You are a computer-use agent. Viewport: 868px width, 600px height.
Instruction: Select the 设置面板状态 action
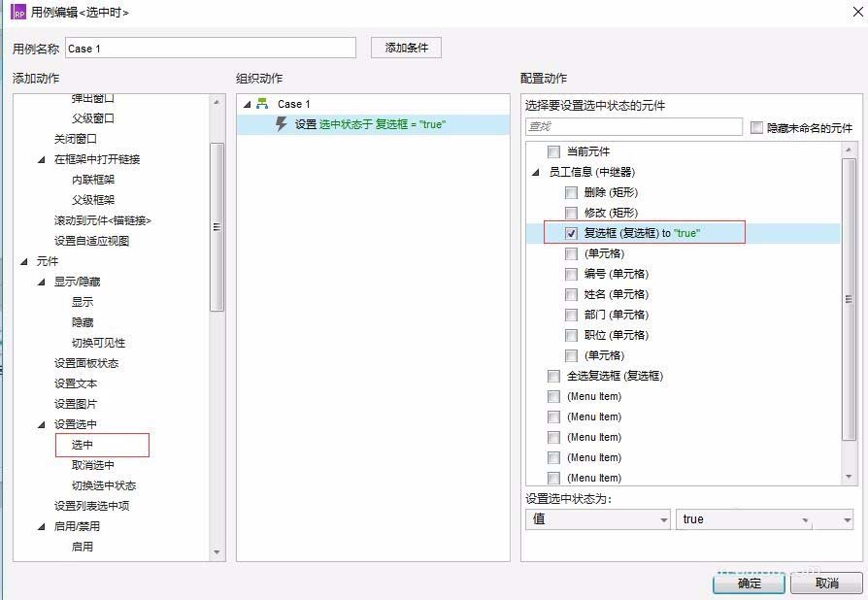pyautogui.click(x=85, y=363)
